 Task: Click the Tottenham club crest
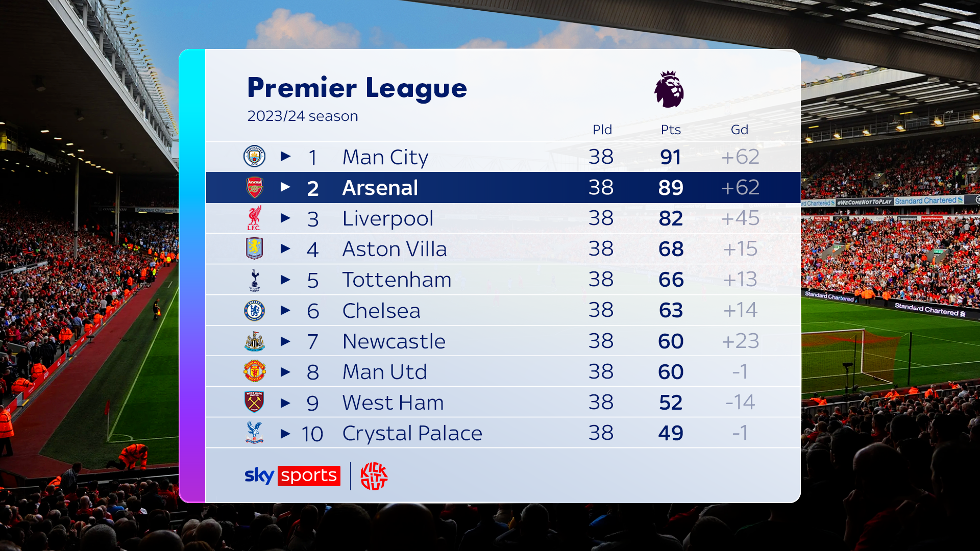tap(254, 280)
